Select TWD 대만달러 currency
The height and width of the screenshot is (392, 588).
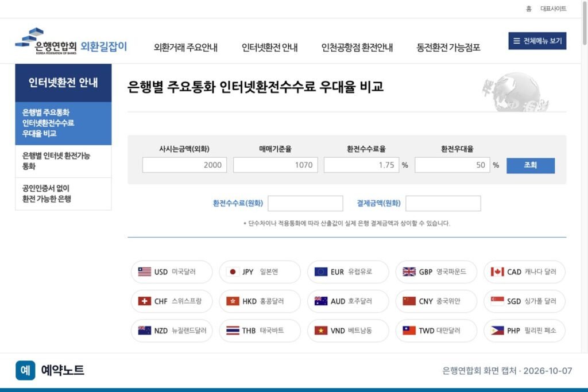click(x=436, y=331)
